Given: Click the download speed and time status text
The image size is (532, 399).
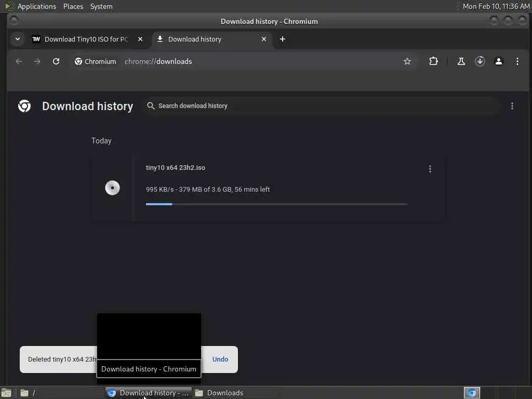Looking at the screenshot, I should pos(208,189).
